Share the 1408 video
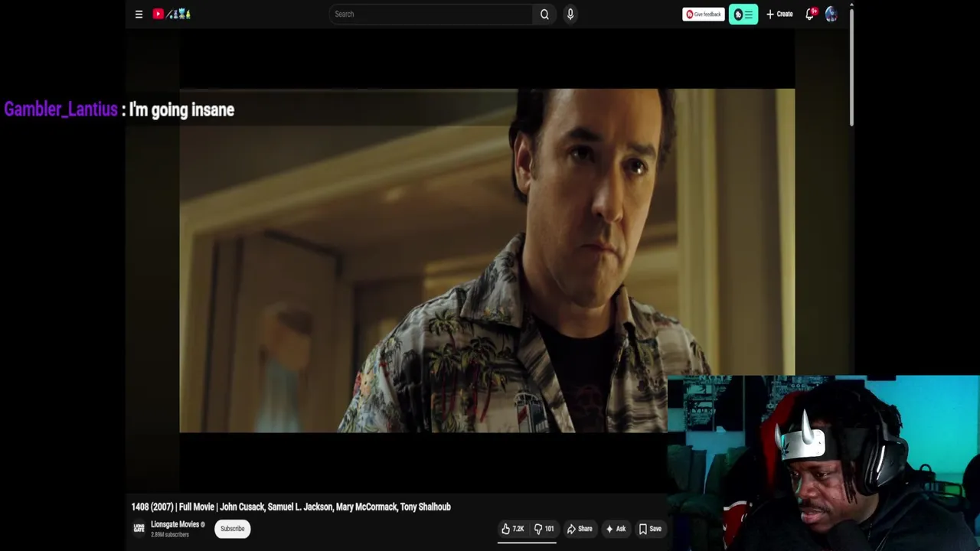Viewport: 980px width, 551px height. [x=580, y=529]
